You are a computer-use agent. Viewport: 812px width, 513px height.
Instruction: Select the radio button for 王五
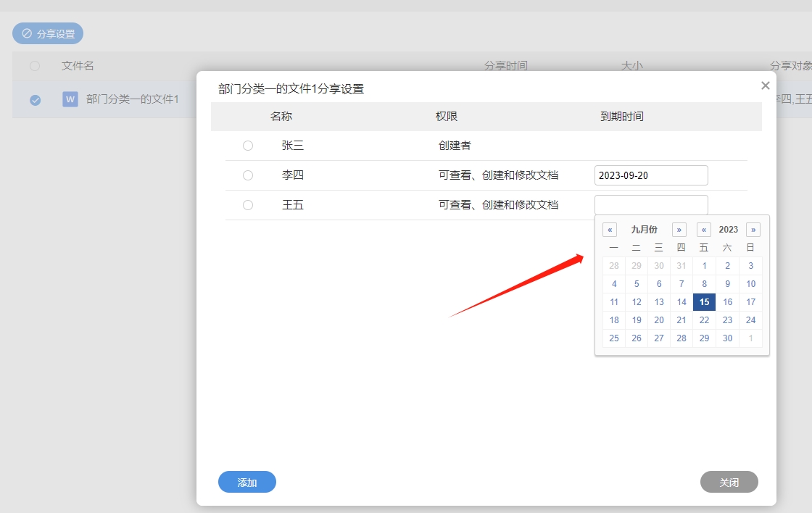pyautogui.click(x=248, y=205)
